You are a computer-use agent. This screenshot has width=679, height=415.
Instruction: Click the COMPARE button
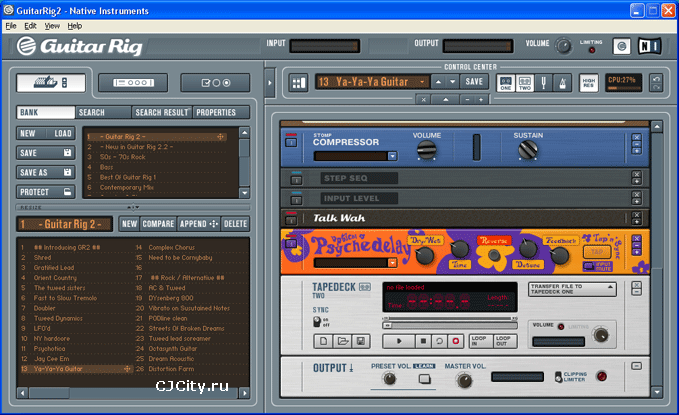click(158, 224)
